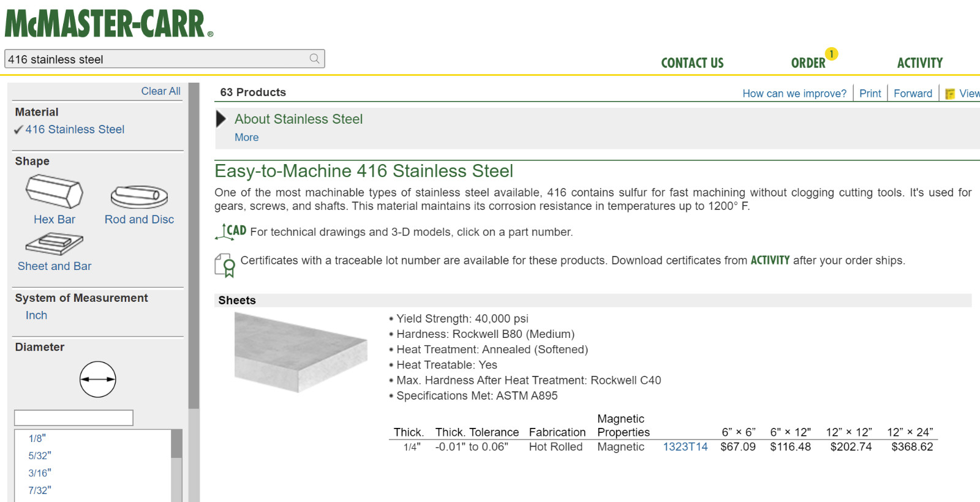Click the 1/4" thickness cell

point(412,447)
